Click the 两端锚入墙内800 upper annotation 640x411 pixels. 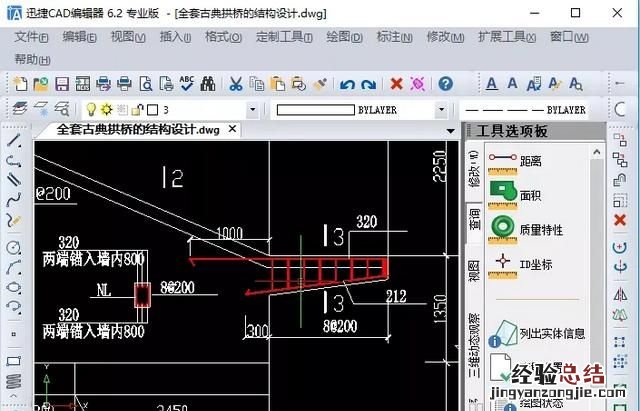[x=93, y=259]
